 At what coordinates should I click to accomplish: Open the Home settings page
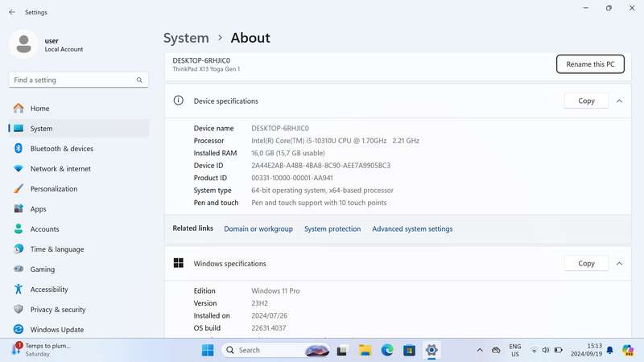click(x=79, y=109)
